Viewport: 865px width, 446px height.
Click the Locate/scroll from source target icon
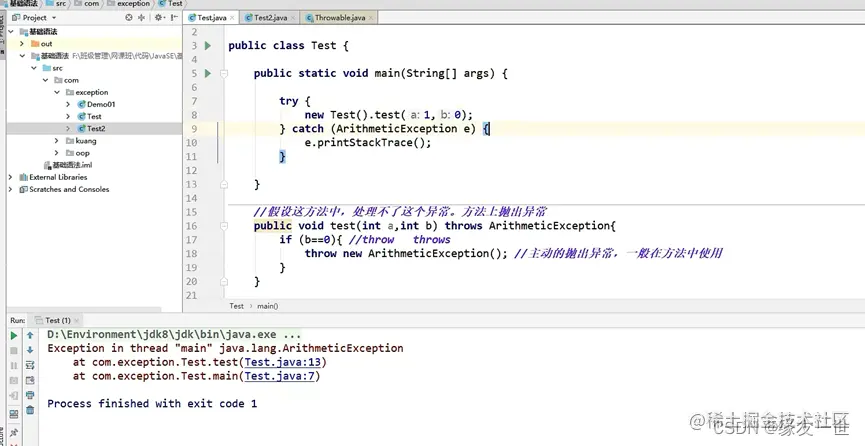[x=129, y=18]
